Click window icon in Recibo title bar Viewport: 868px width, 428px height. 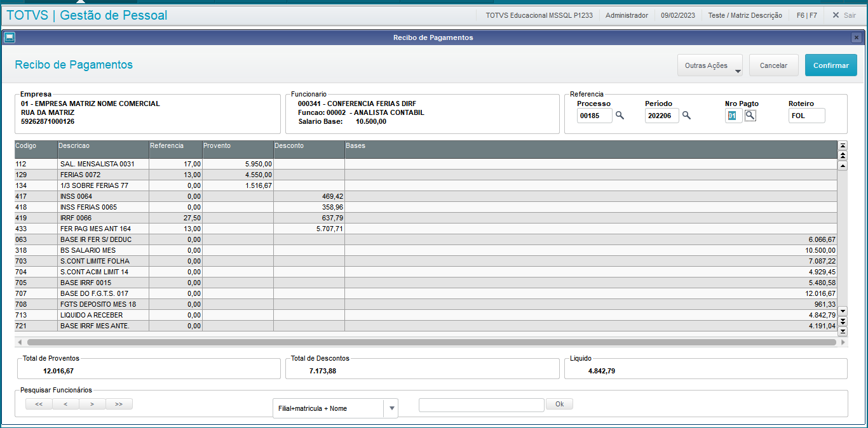pos(10,37)
